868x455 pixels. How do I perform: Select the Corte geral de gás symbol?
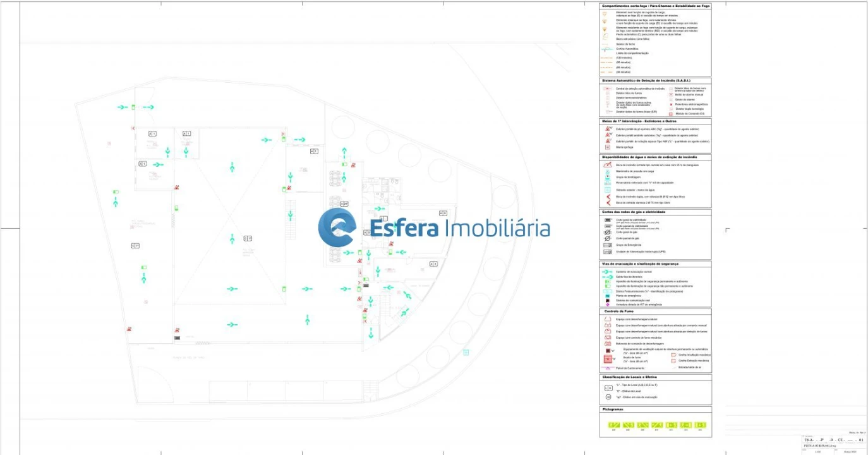[607, 232]
